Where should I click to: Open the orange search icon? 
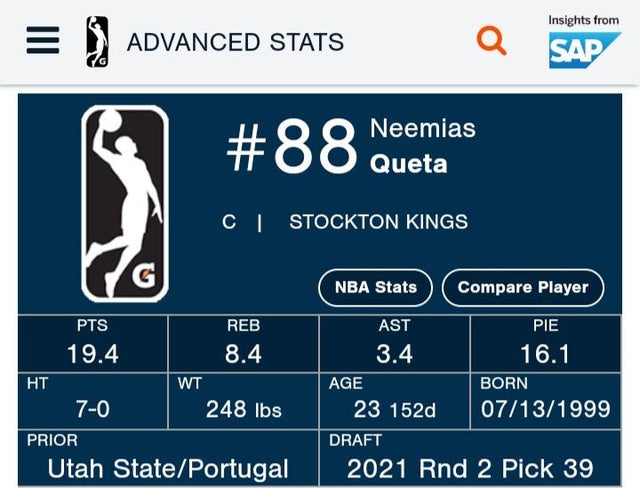pyautogui.click(x=491, y=41)
